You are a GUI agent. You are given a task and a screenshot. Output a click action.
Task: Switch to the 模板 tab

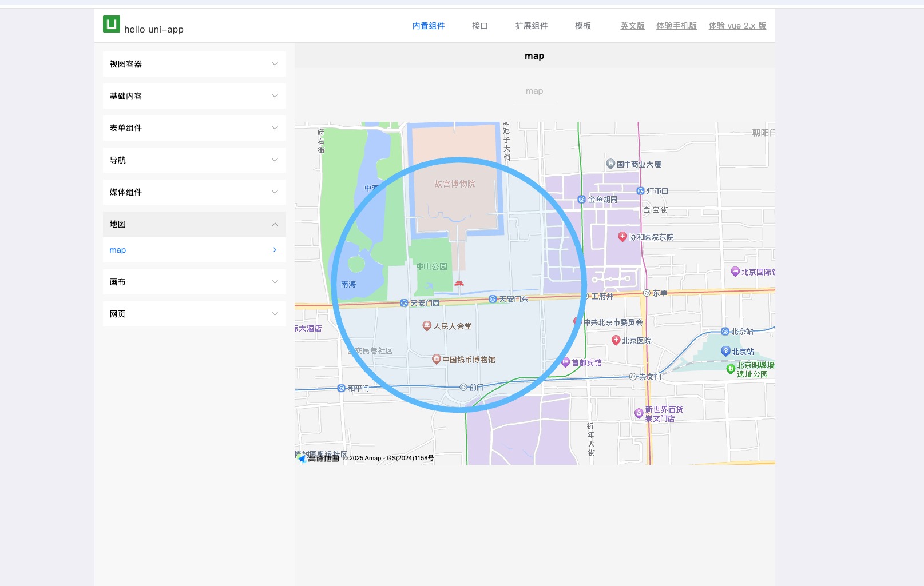coord(583,26)
